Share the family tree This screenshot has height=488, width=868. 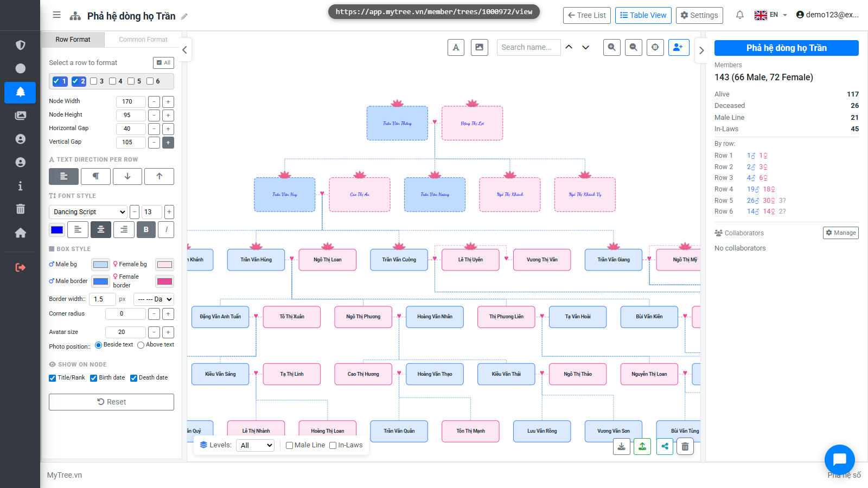pos(665,446)
